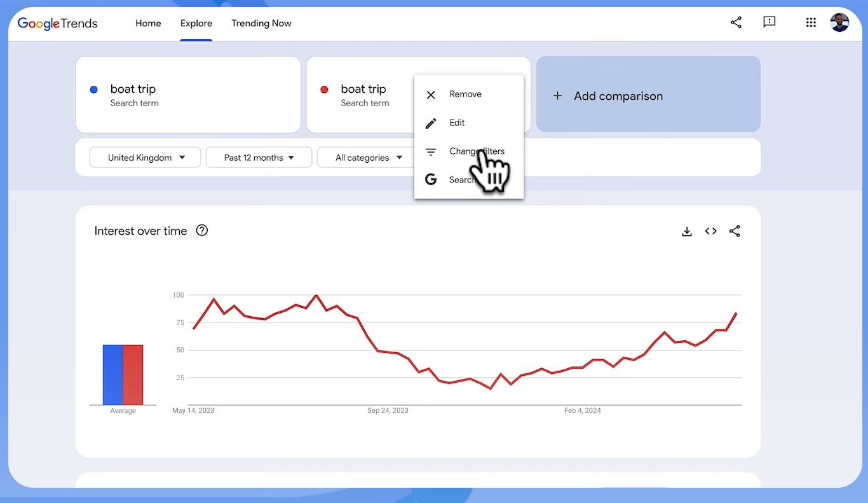Click the user profile avatar
This screenshot has height=503, width=868.
(839, 22)
